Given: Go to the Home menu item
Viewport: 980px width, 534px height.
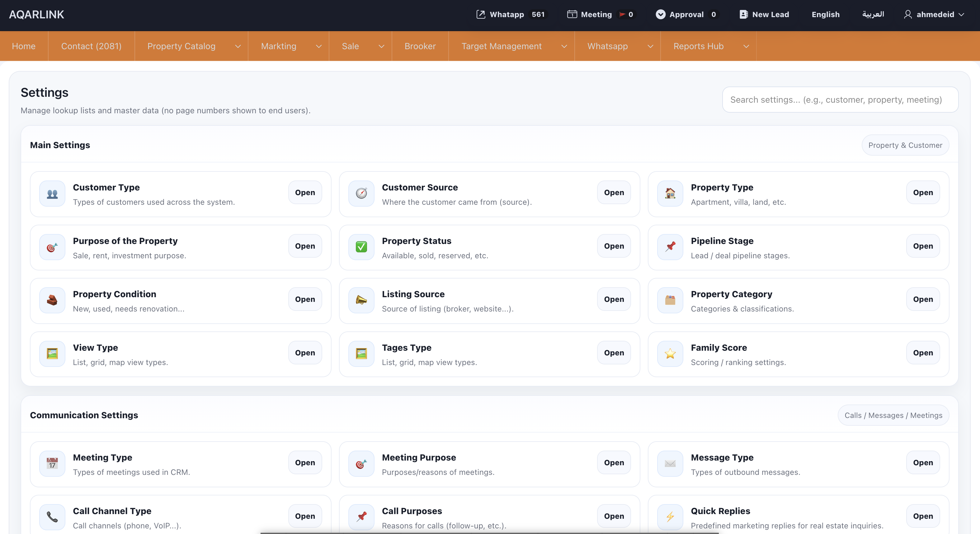Looking at the screenshot, I should coord(24,46).
